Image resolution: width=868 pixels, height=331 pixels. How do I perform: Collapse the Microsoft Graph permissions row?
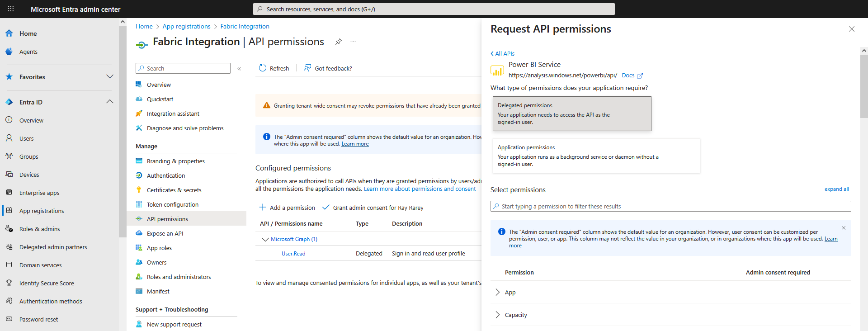pyautogui.click(x=265, y=239)
